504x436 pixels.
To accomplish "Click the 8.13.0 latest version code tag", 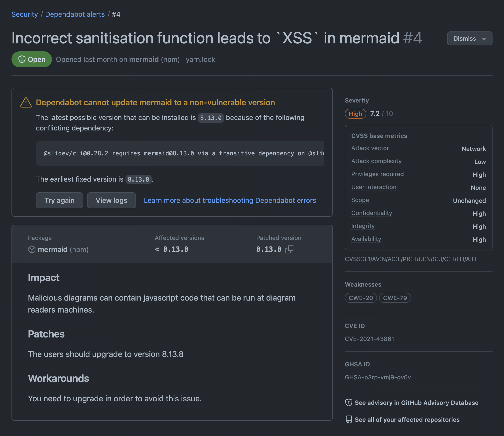I will [211, 118].
